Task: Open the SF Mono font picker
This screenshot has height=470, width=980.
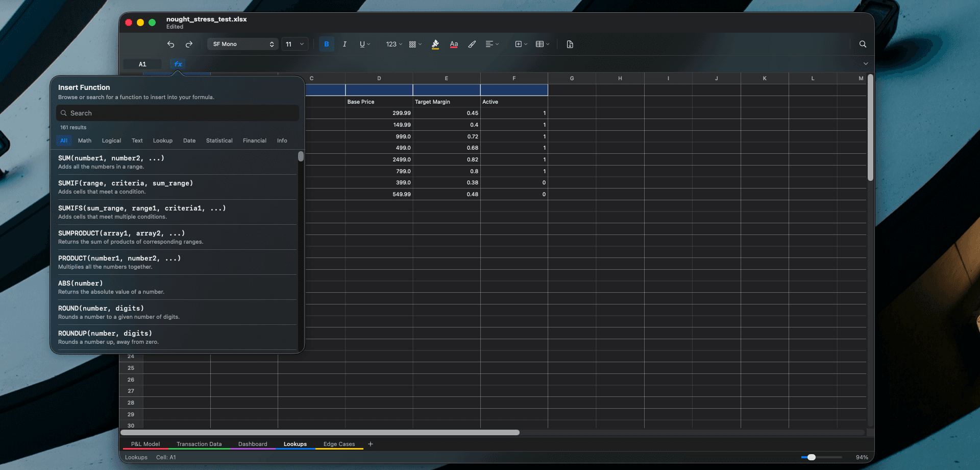Action: pos(242,44)
